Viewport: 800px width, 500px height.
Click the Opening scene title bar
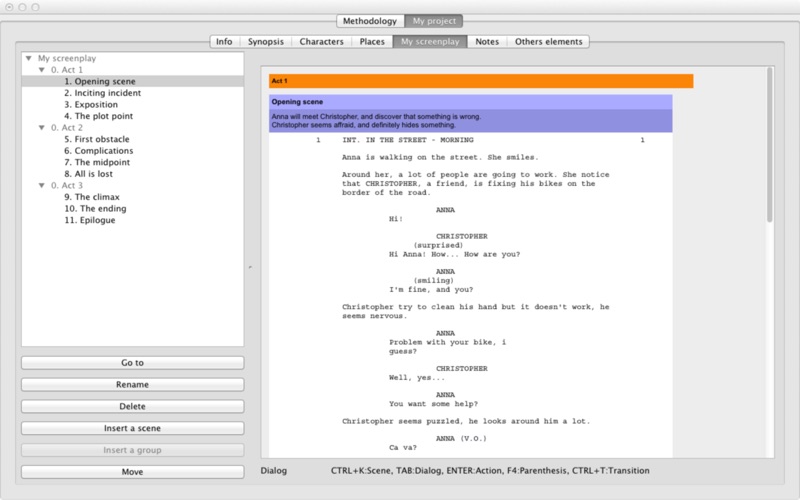(x=470, y=102)
